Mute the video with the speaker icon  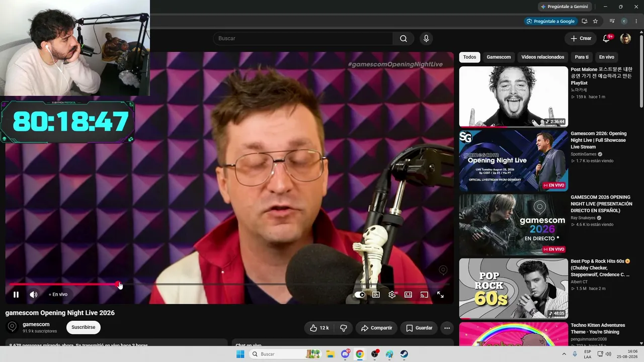33,295
